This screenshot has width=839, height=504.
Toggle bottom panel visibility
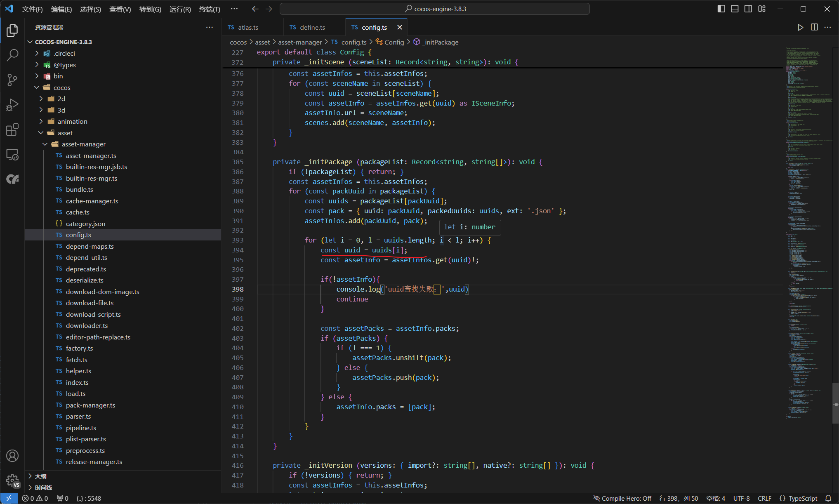pos(735,9)
